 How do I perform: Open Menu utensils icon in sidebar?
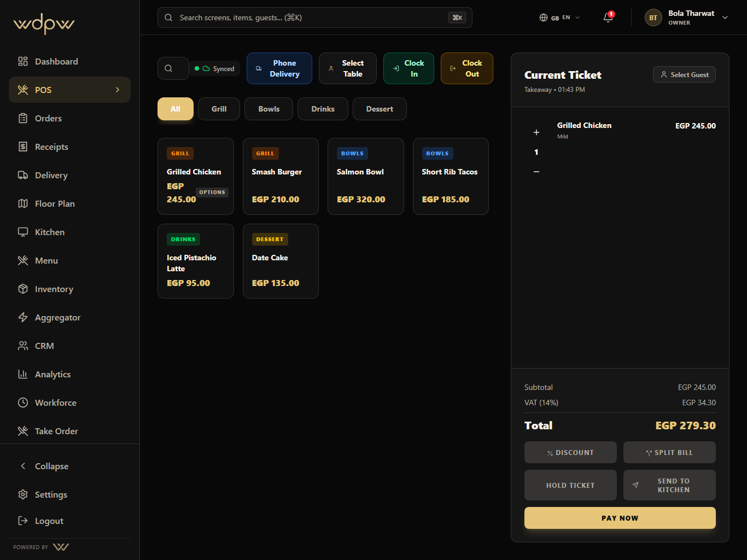pyautogui.click(x=23, y=260)
